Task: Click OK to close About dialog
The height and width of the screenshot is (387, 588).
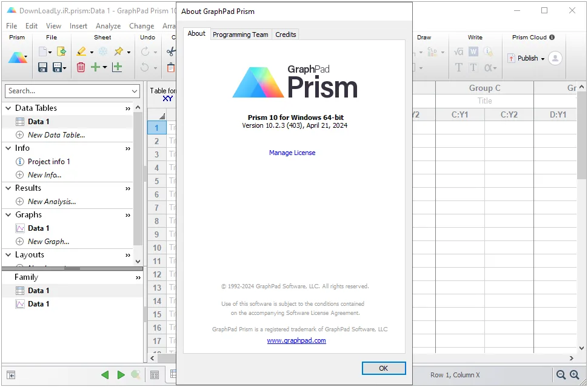Action: [384, 368]
